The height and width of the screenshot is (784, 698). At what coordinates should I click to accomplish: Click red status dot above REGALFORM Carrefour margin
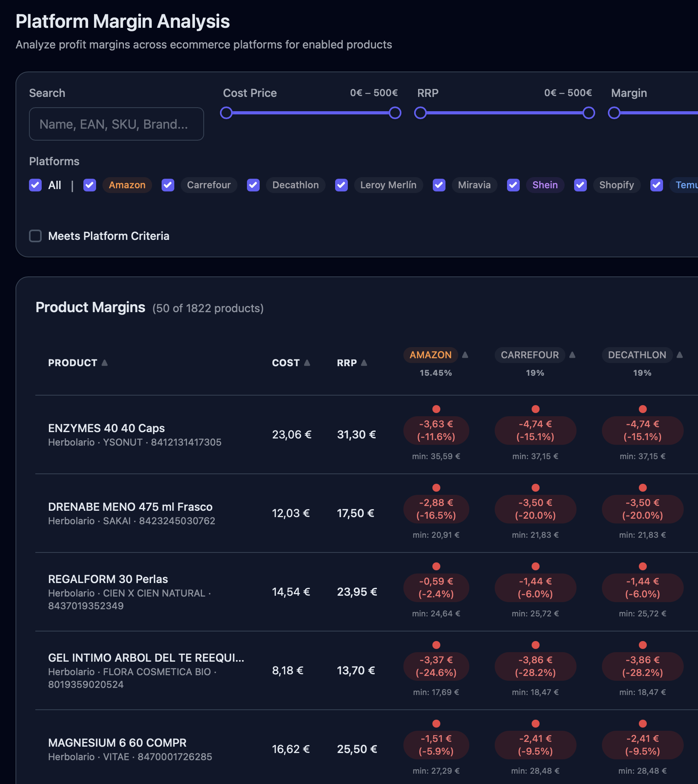click(535, 566)
